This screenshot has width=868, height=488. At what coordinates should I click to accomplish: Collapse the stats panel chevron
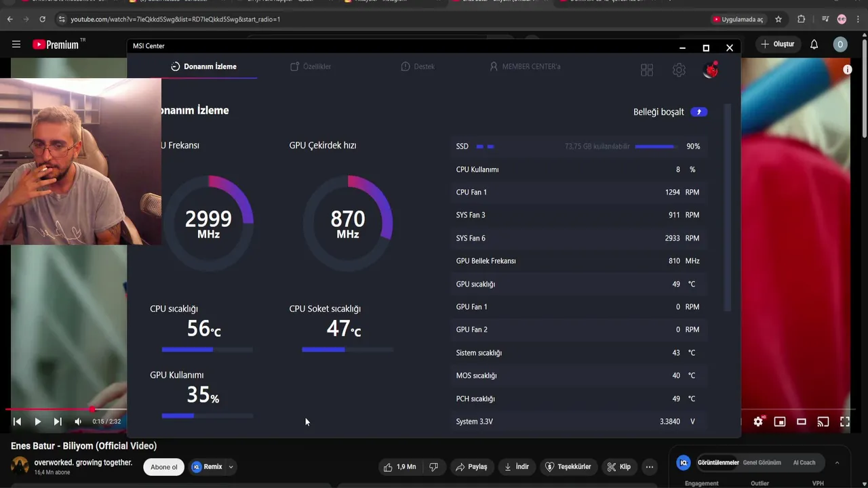(x=837, y=463)
